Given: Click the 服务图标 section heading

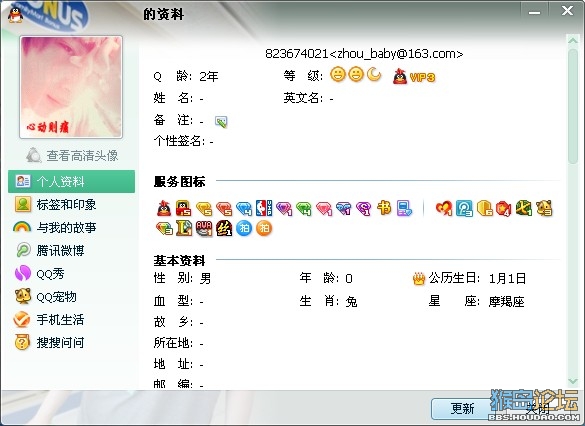Looking at the screenshot, I should [x=179, y=181].
